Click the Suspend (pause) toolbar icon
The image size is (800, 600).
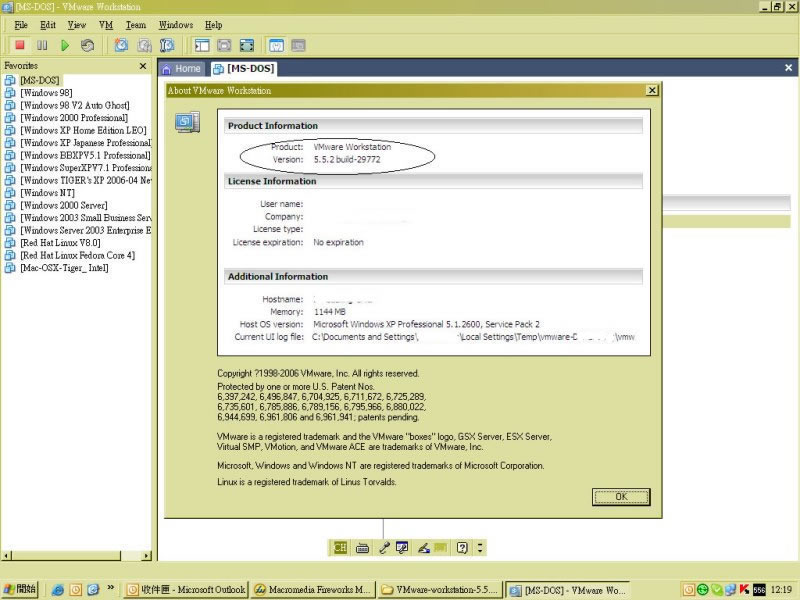click(42, 45)
